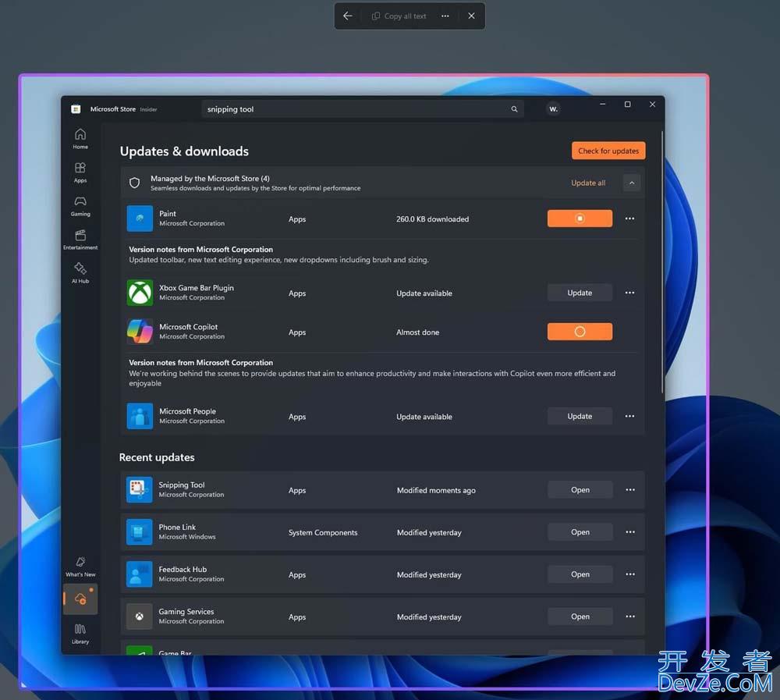Click the Updates & downloads heading
Image resolution: width=780 pixels, height=700 pixels.
(x=184, y=151)
